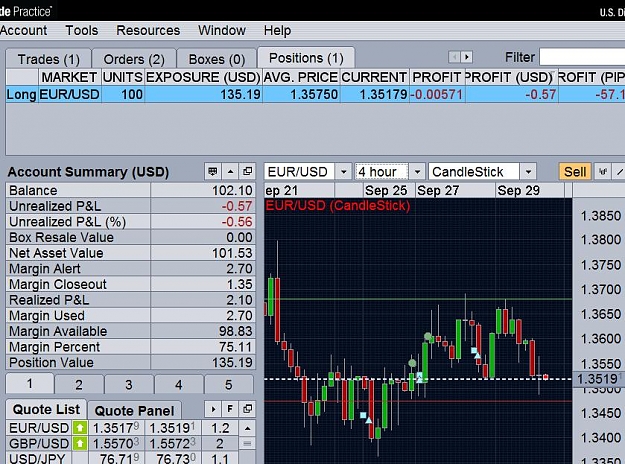The width and height of the screenshot is (625, 464).
Task: Click the green up arrow beside GBP/USD quote
Action: (80, 443)
